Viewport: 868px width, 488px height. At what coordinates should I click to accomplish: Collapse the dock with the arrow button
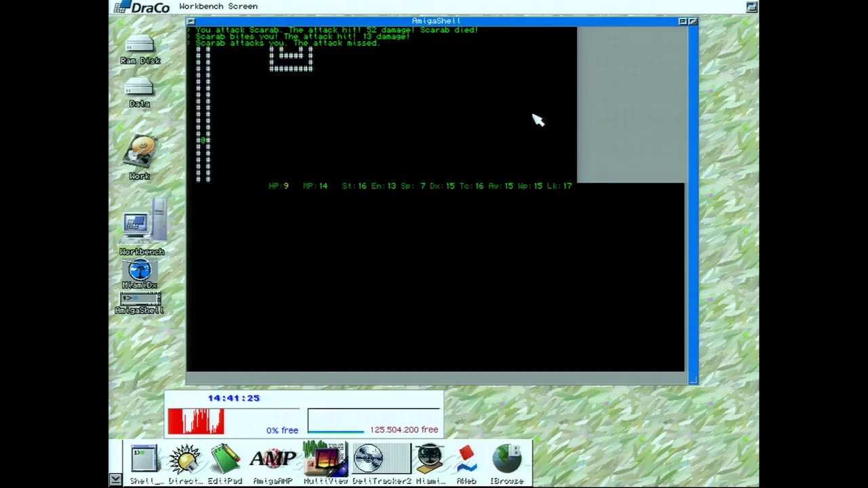point(115,479)
